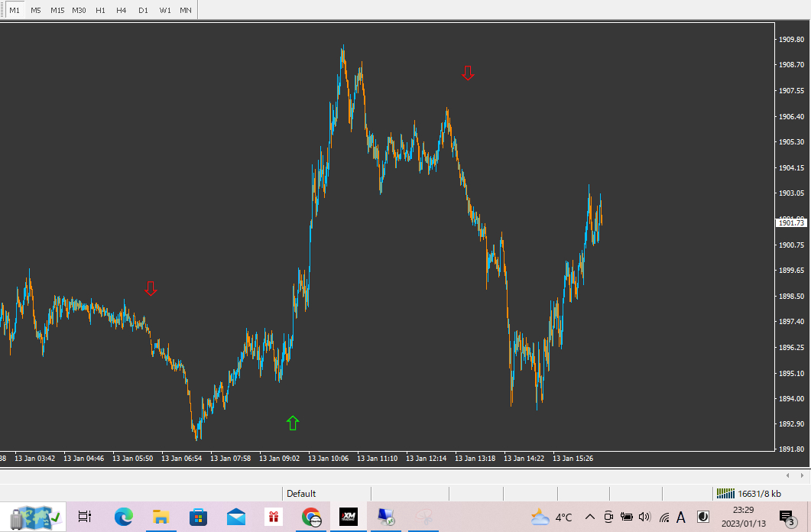The height and width of the screenshot is (532, 811).
Task: Click the Default profile in status bar
Action: 301,494
